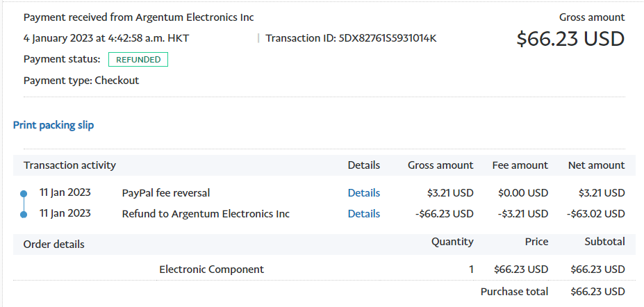Select the PayPal fee reversal activity row
The width and height of the screenshot is (644, 307).
point(166,193)
